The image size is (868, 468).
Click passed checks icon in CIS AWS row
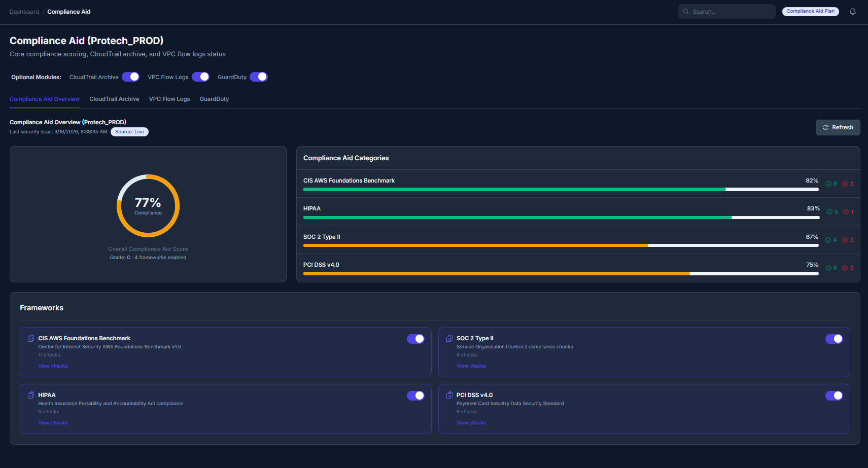828,184
